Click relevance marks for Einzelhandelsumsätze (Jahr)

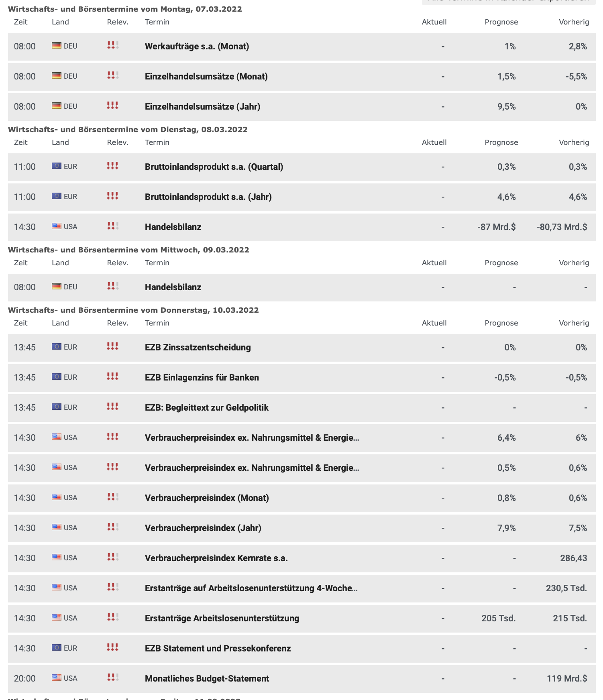click(113, 106)
